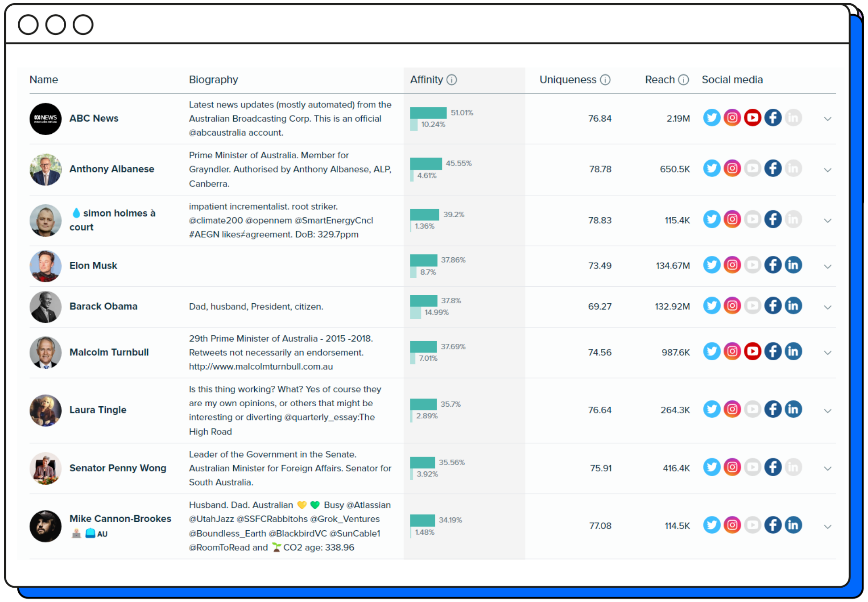Sort by the Name column header
The image size is (868, 602).
[44, 79]
